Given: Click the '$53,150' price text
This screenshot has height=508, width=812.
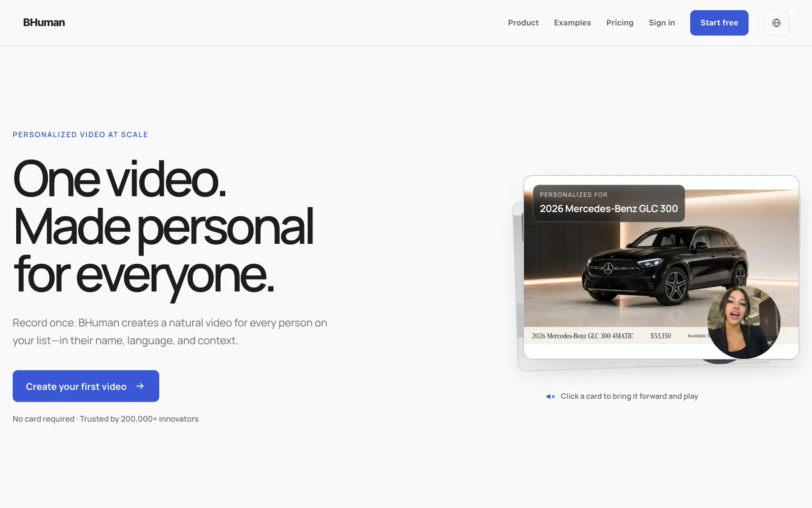Looking at the screenshot, I should pyautogui.click(x=660, y=336).
